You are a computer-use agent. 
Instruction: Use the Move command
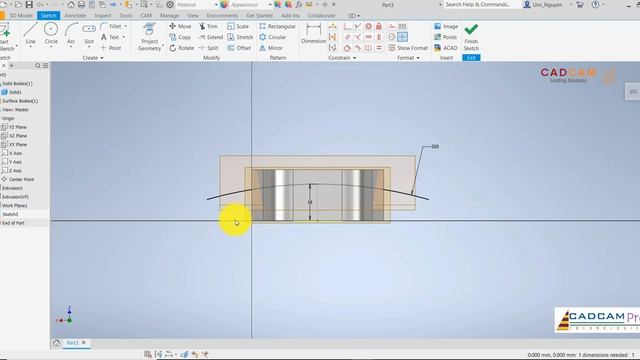pos(180,26)
